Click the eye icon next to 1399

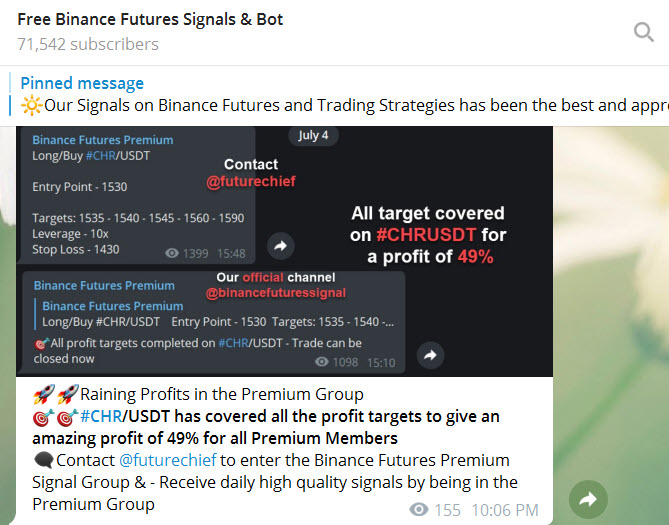(172, 253)
